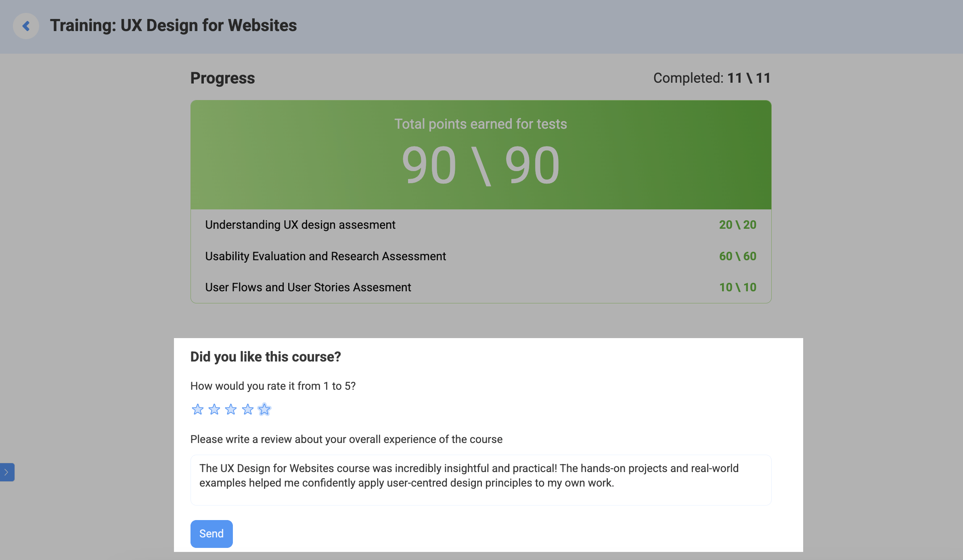Image resolution: width=963 pixels, height=560 pixels.
Task: Click the 60 \ 60 score value
Action: pyautogui.click(x=737, y=256)
